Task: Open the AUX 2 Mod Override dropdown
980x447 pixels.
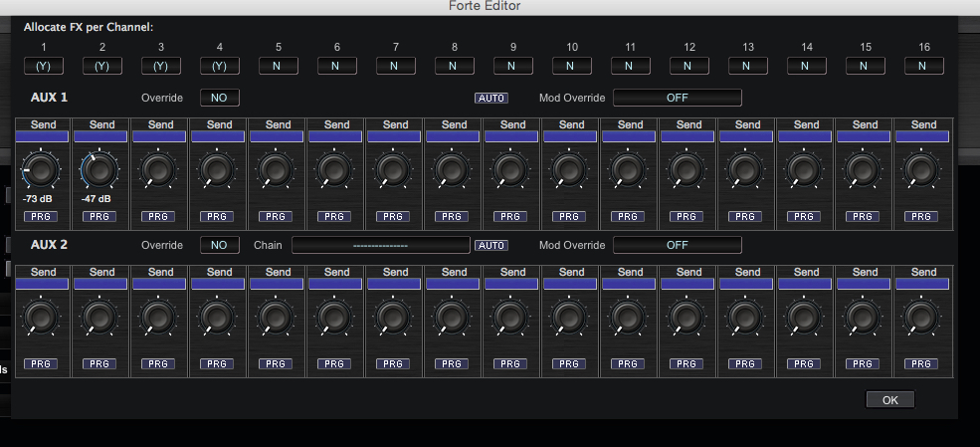Action: click(x=677, y=245)
